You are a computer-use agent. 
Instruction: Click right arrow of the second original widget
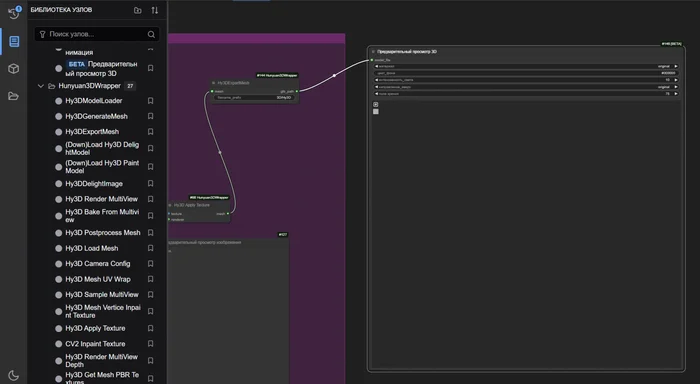coord(676,87)
